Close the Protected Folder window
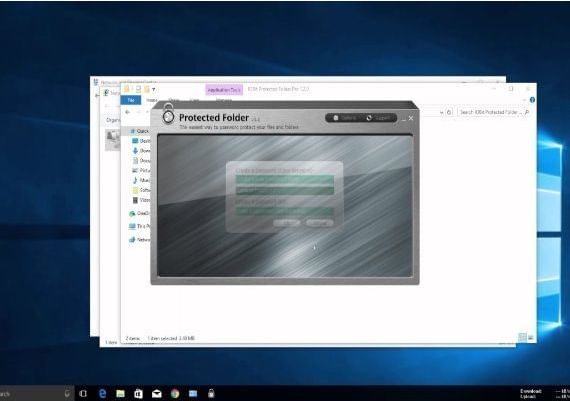The height and width of the screenshot is (401, 570). point(411,118)
